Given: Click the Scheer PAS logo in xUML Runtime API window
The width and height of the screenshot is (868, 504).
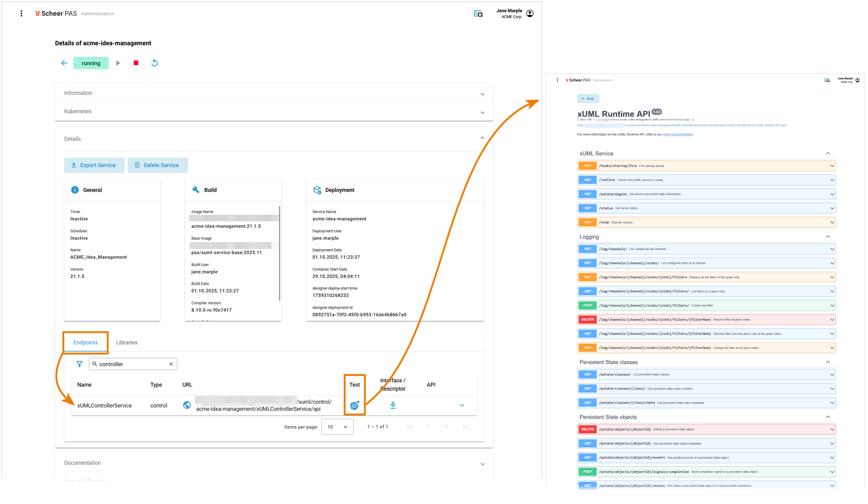Looking at the screenshot, I should point(578,80).
